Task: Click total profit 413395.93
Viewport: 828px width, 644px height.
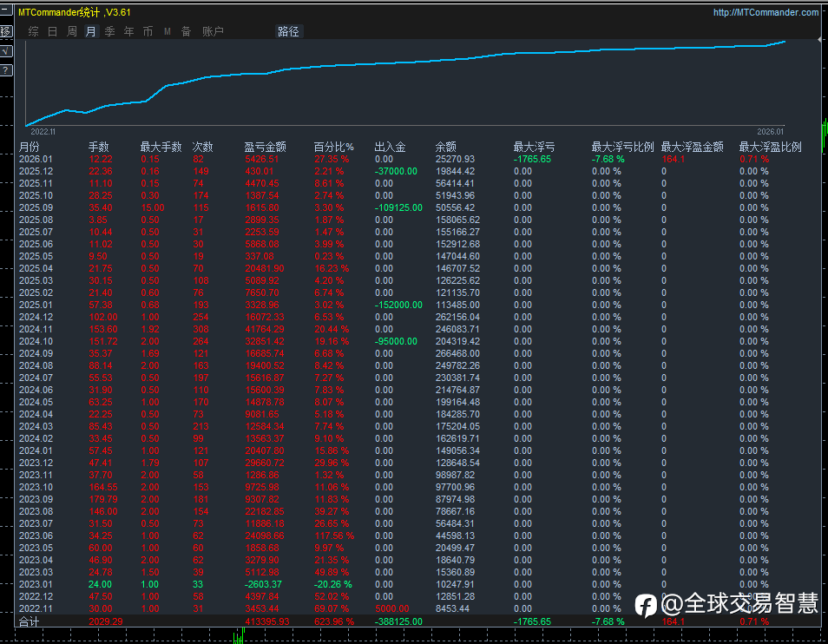Action: click(267, 621)
